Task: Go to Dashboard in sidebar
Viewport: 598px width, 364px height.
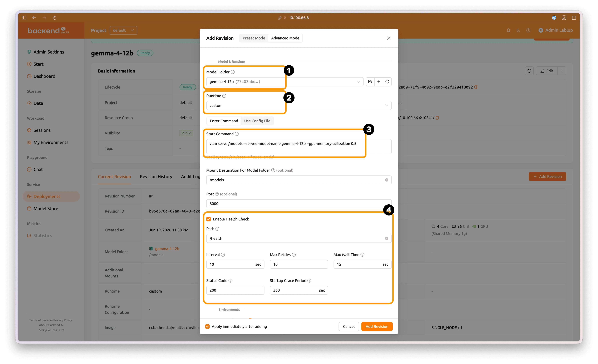Action: click(44, 76)
